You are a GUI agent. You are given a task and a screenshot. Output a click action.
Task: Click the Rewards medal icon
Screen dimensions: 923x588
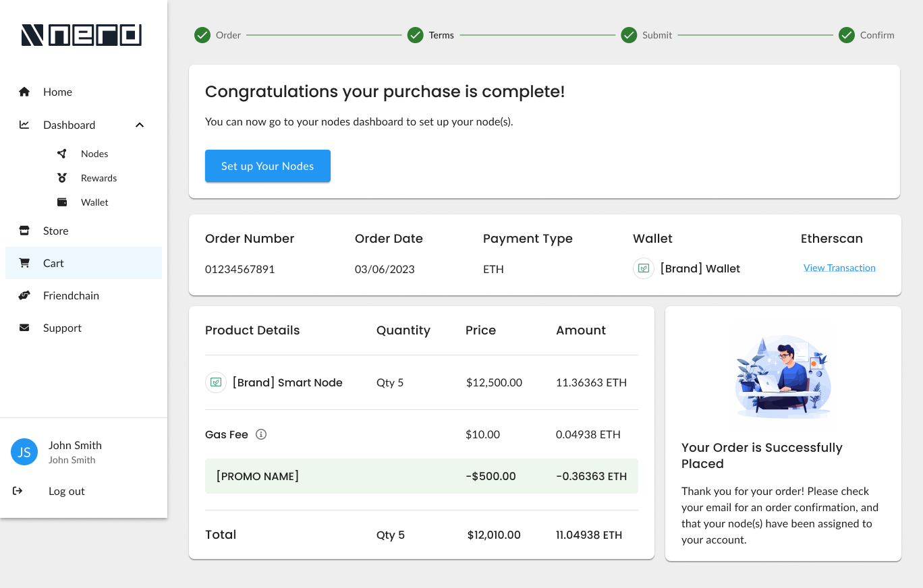click(x=62, y=178)
